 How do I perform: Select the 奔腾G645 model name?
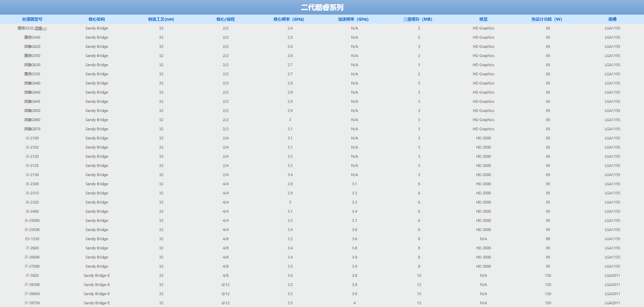(x=32, y=101)
